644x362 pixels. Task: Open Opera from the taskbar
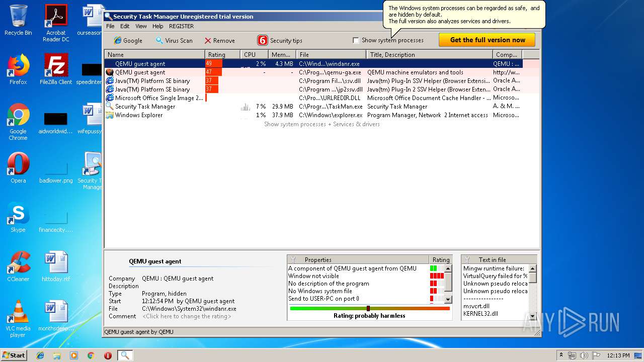[108, 355]
